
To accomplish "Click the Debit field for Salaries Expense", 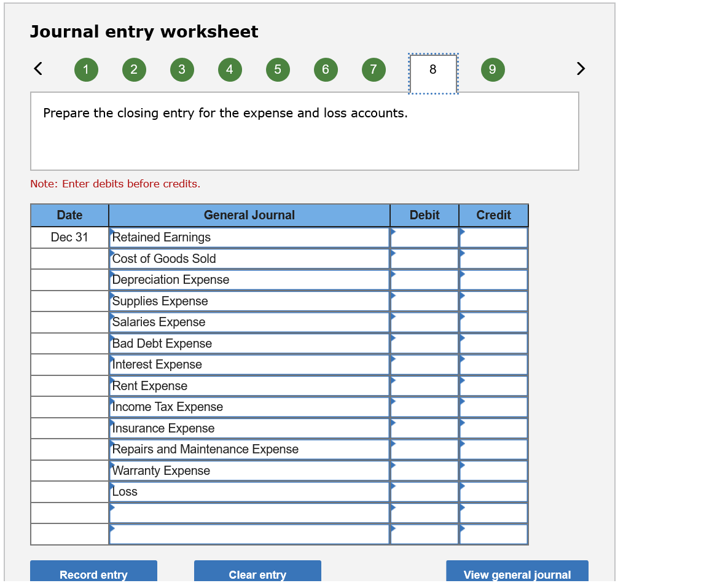I will (x=425, y=322).
